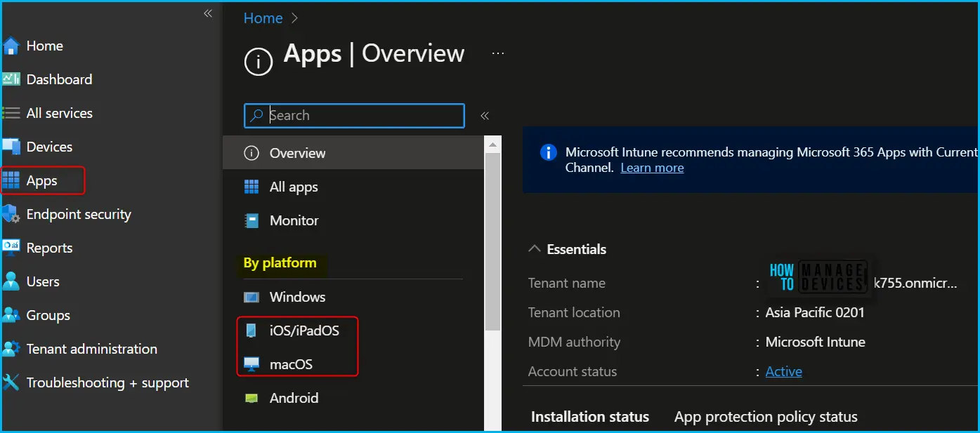
Task: Click the menu pane scrollbar thumb
Action: tap(493, 242)
